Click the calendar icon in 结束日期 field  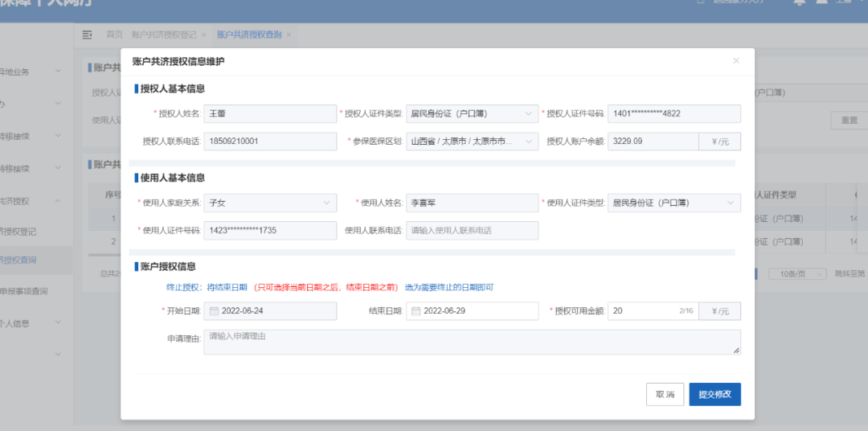[416, 311]
